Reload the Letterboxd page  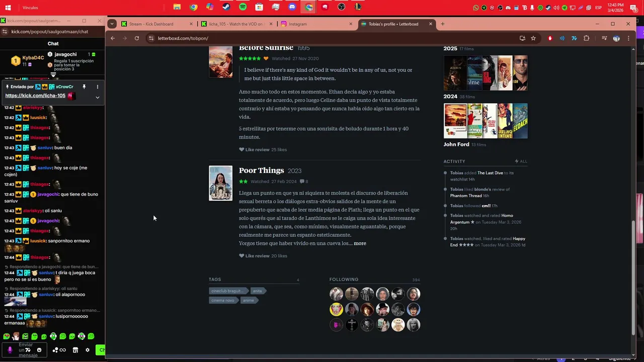[137, 38]
